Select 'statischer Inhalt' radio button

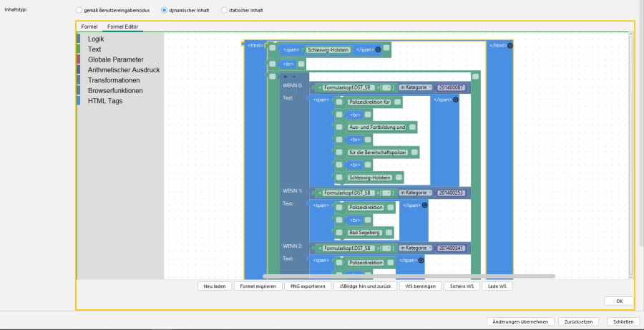pos(224,11)
